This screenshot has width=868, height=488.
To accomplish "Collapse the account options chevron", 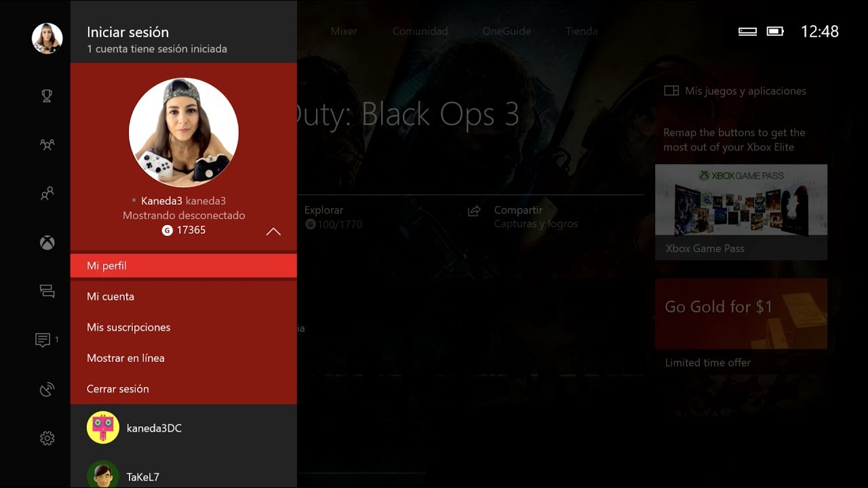I will point(273,232).
